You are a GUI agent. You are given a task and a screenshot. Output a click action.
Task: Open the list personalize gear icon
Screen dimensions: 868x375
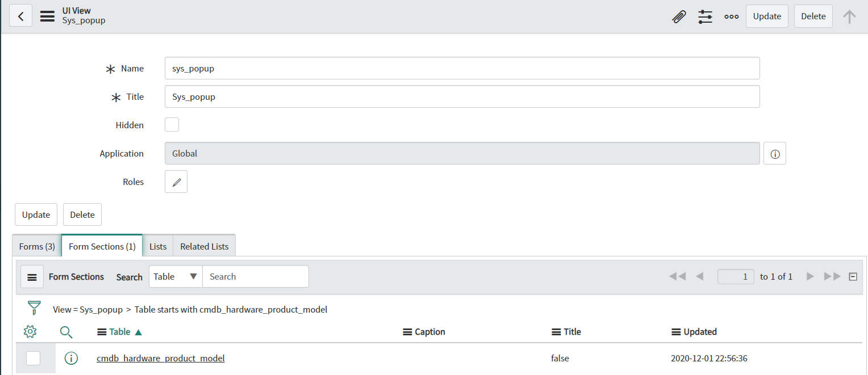point(31,331)
